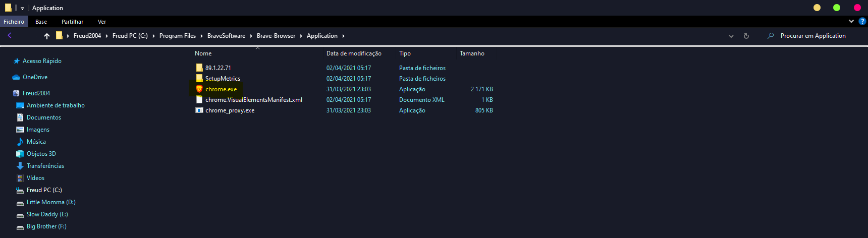The image size is (868, 238).
Task: Go back with the left arrow
Action: tap(10, 35)
